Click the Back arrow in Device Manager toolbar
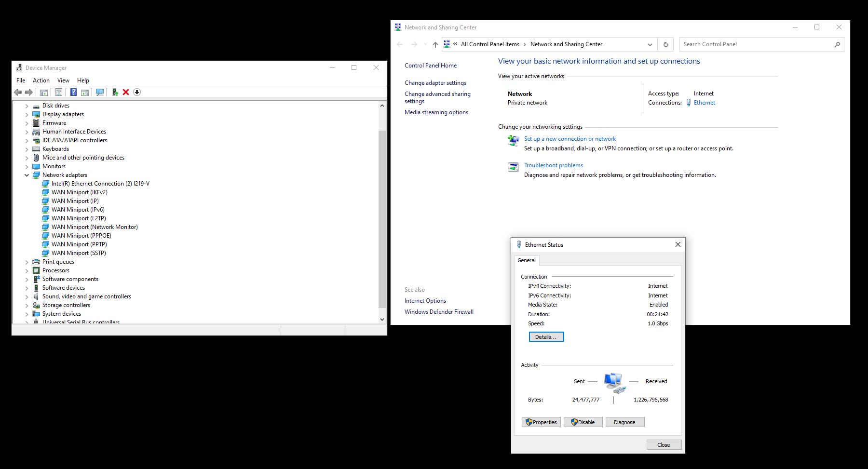 18,92
